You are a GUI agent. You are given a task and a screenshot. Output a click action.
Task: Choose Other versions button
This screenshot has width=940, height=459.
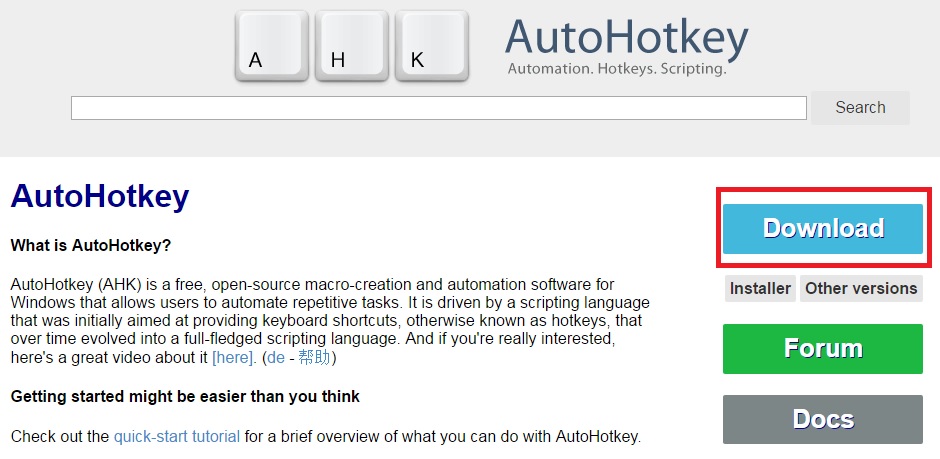[x=861, y=288]
